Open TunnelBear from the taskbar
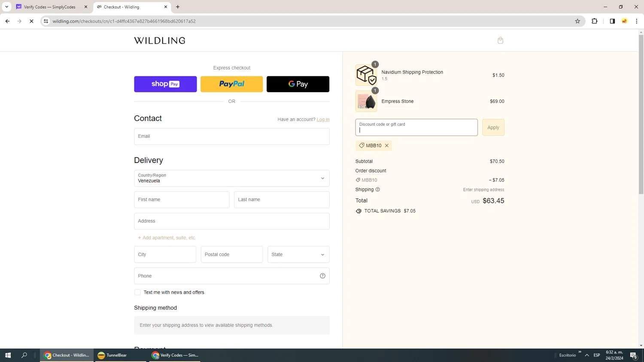Viewport: 644px width, 362px height. (120, 355)
